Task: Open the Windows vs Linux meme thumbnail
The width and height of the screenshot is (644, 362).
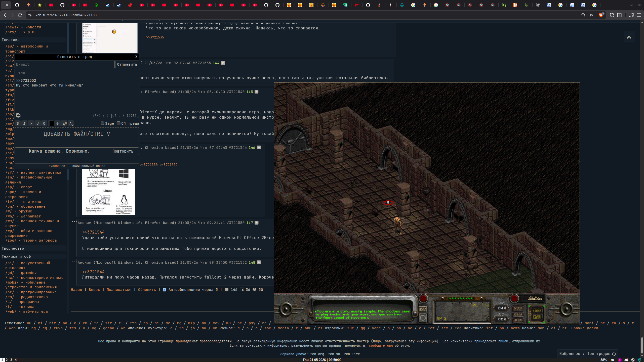Action: [109, 192]
